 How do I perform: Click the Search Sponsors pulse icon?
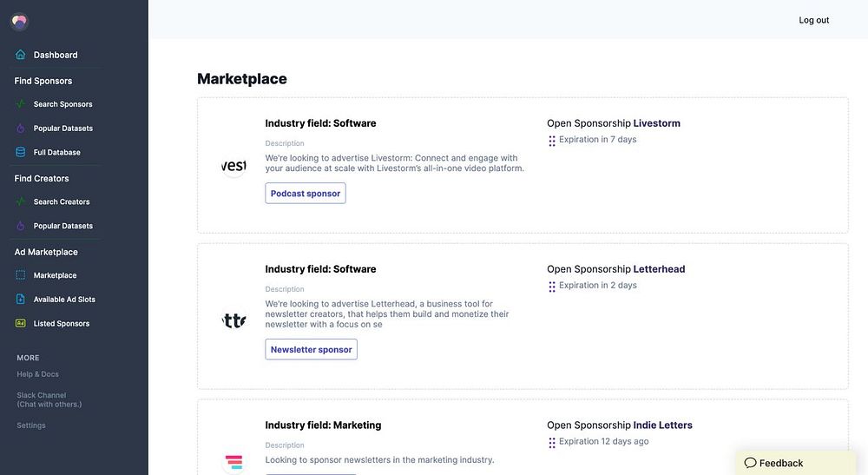point(21,103)
